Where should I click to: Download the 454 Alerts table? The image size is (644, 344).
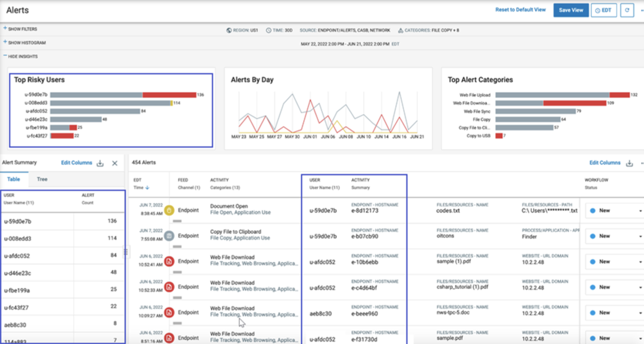(629, 163)
